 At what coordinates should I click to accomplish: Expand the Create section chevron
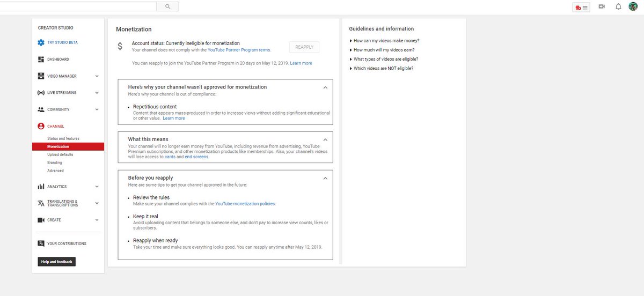97,220
